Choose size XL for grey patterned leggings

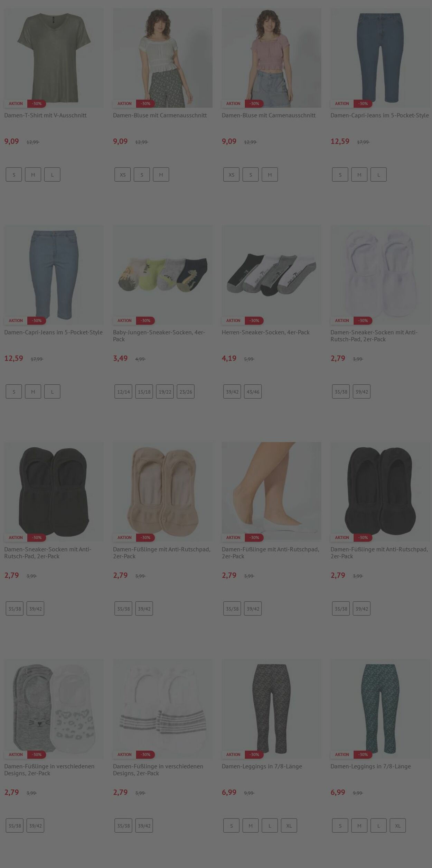tap(289, 825)
